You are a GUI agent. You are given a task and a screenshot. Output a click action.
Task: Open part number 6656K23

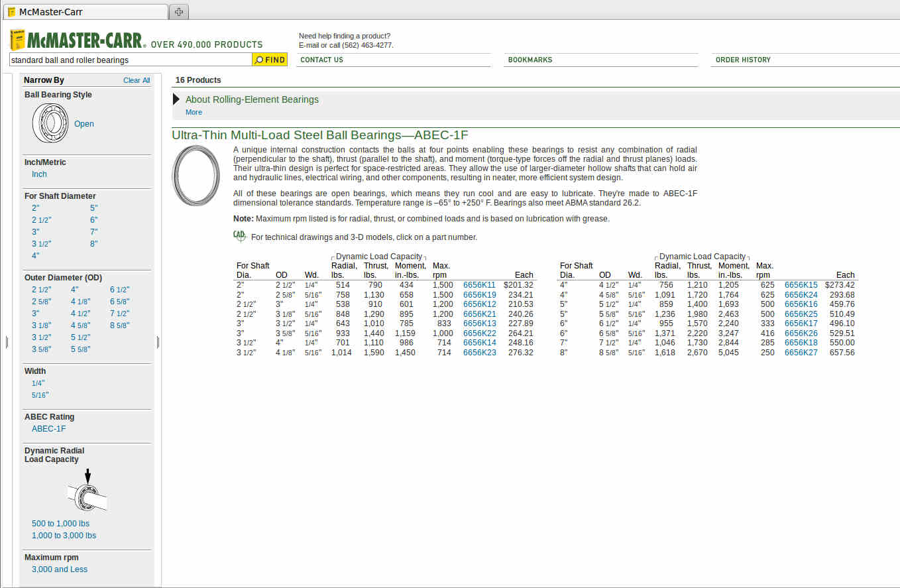(479, 353)
